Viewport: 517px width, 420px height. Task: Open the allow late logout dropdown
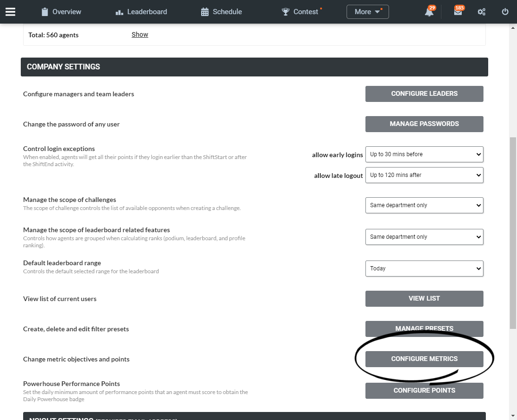click(424, 175)
